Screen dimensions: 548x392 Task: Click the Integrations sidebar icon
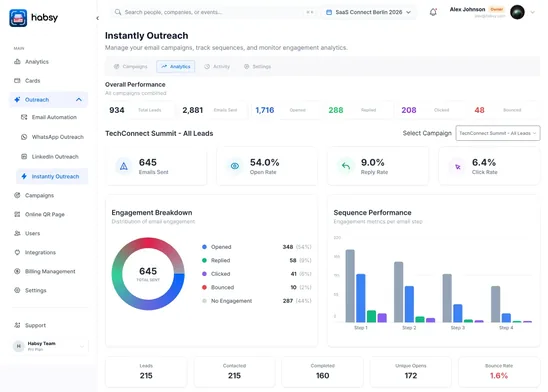(x=17, y=252)
